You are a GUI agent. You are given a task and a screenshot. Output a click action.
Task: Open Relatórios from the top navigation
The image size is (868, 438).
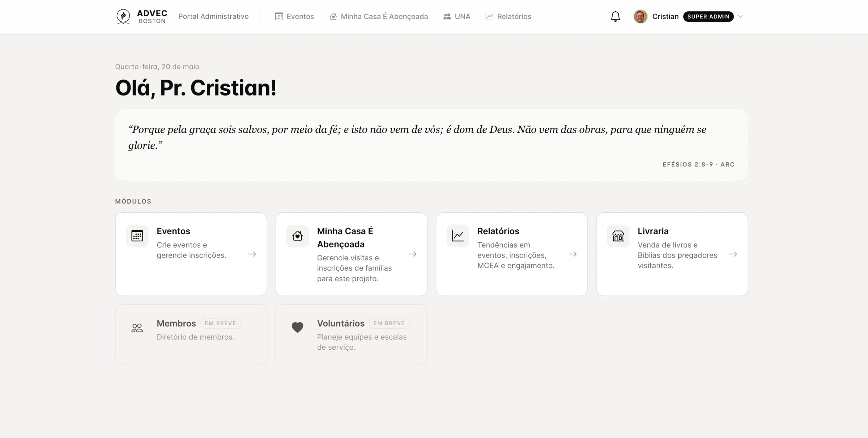point(508,16)
